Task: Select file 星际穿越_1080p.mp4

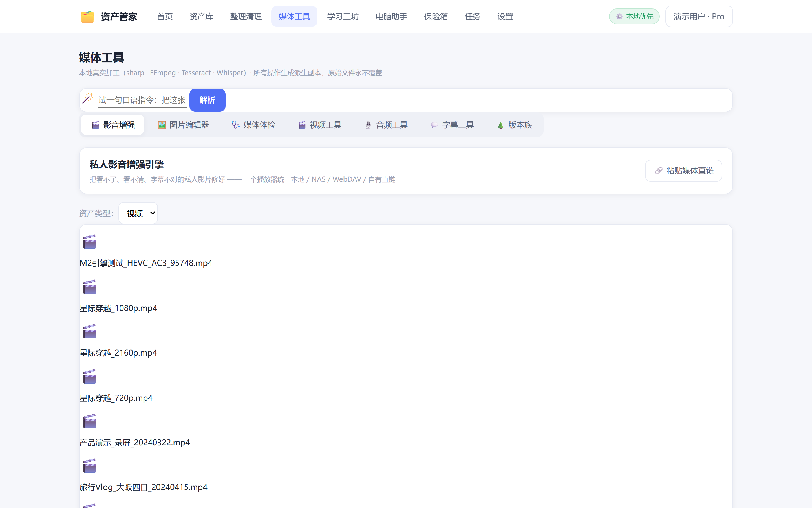Action: click(x=118, y=308)
